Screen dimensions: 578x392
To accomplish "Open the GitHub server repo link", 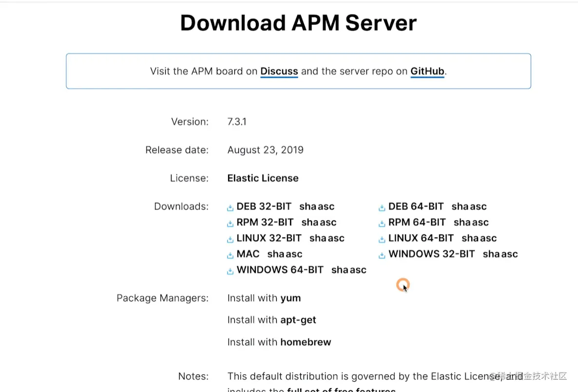I will point(427,71).
